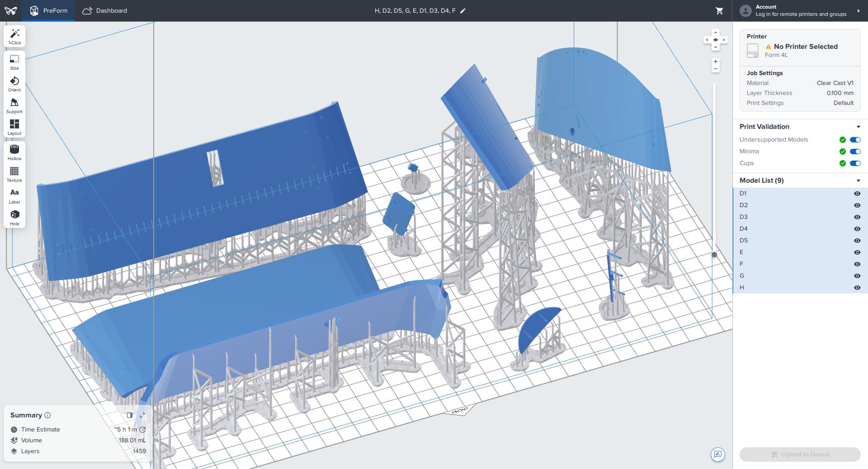Edit the job name with pencil icon
Screen dimensions: 868x469
(x=462, y=11)
